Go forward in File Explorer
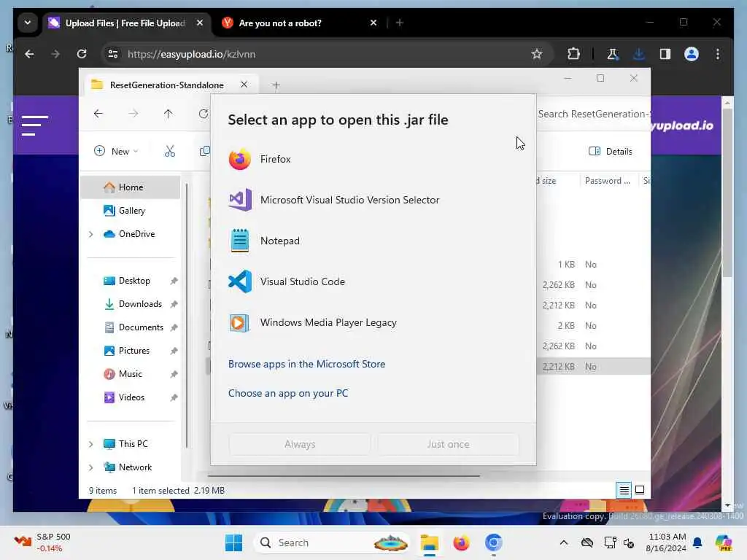This screenshot has width=747, height=560. [133, 114]
